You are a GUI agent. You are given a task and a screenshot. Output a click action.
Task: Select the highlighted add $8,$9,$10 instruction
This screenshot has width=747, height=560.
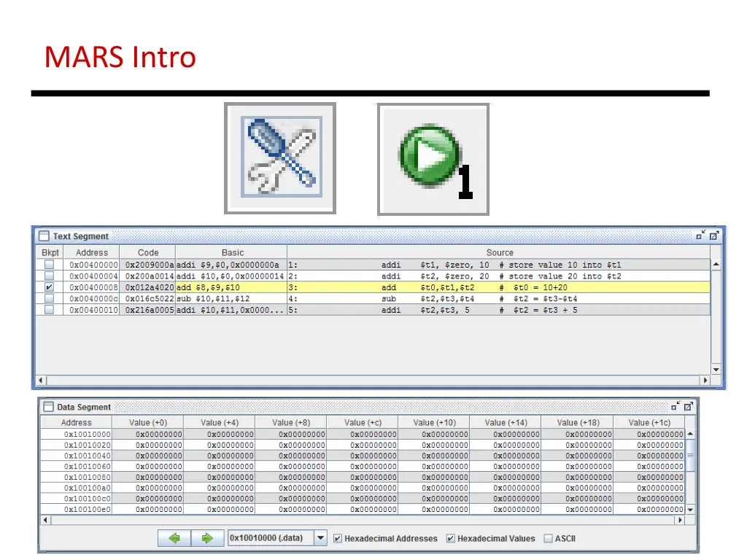click(231, 287)
